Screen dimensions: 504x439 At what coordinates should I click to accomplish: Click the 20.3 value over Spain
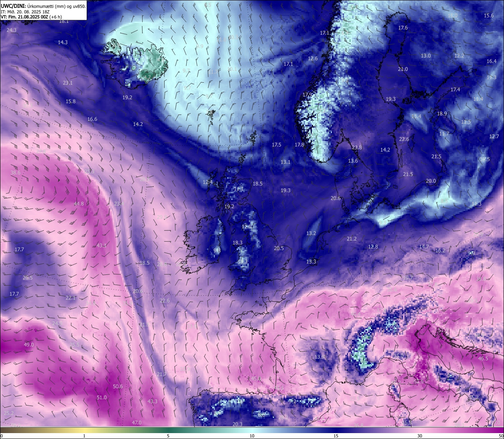[x=237, y=424]
